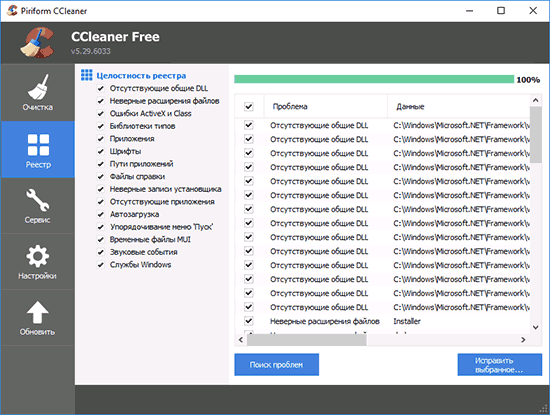The width and height of the screenshot is (550, 415).
Task: Click the CCleaner logo in header
Action: click(36, 42)
